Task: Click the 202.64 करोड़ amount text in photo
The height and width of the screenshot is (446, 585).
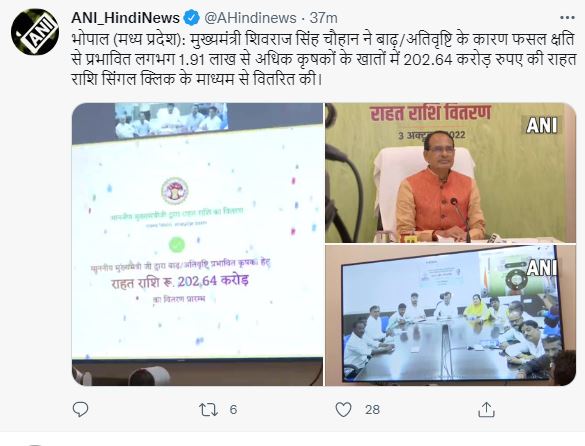Action: pos(213,281)
